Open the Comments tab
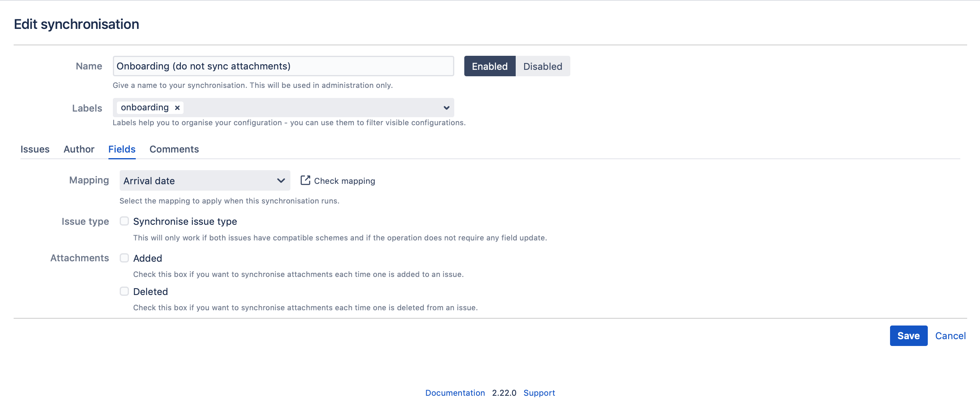 pos(174,149)
